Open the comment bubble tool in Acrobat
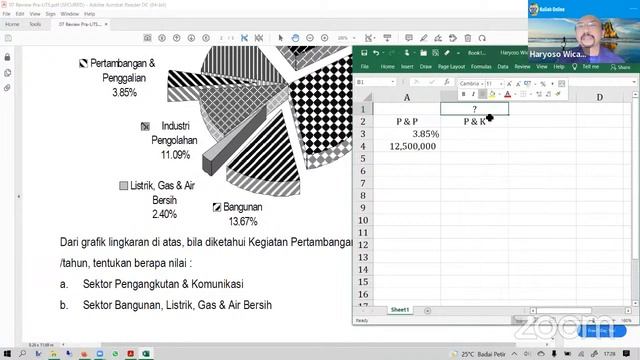Viewport: 640px width, 360px height. pyautogui.click(x=409, y=38)
